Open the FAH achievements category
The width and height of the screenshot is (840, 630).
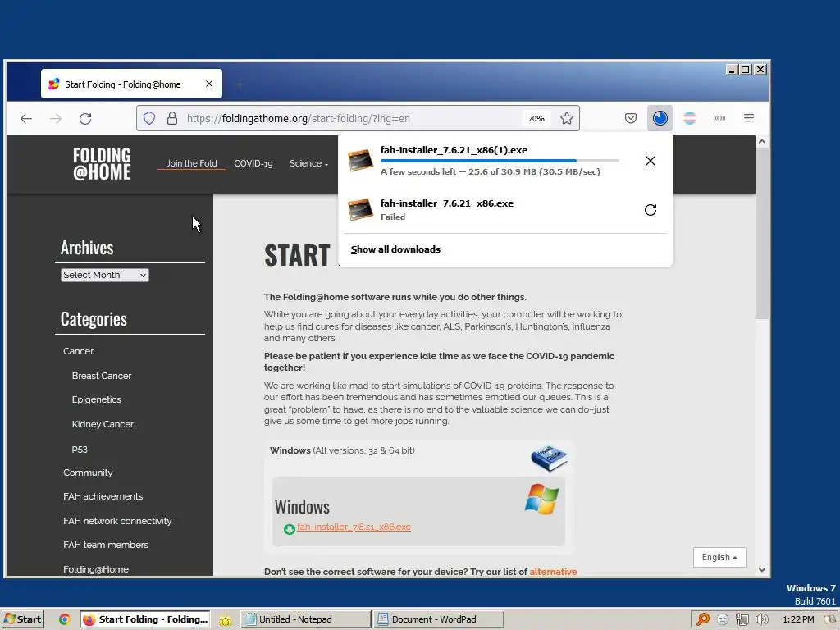(x=103, y=496)
